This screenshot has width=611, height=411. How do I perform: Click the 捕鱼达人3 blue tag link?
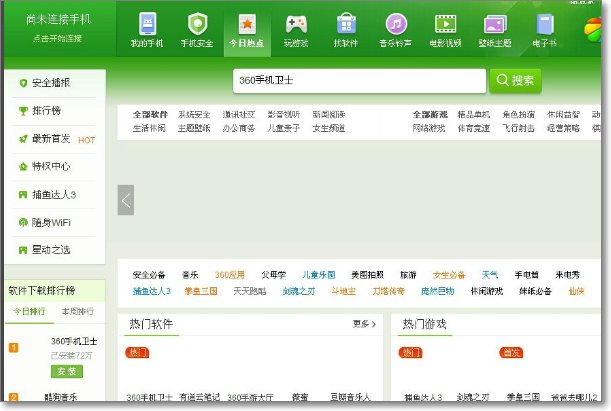point(152,291)
